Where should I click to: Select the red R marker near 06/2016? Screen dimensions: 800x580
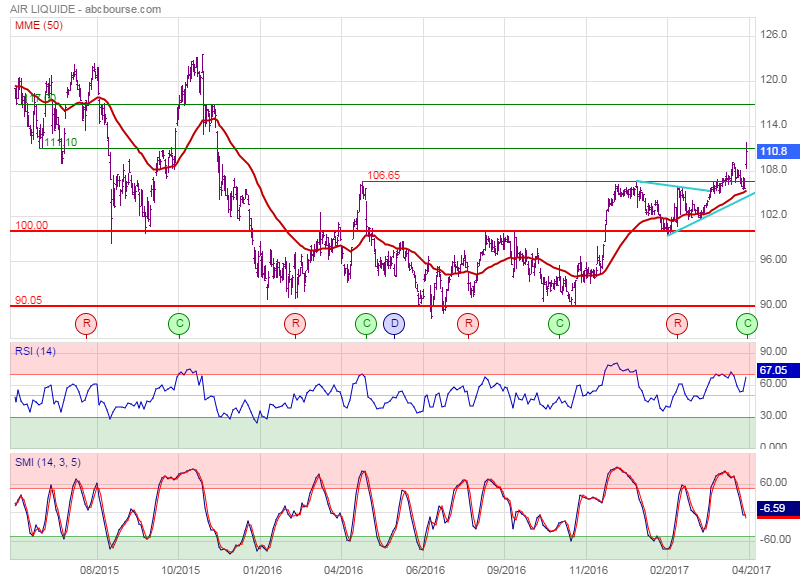[x=467, y=323]
